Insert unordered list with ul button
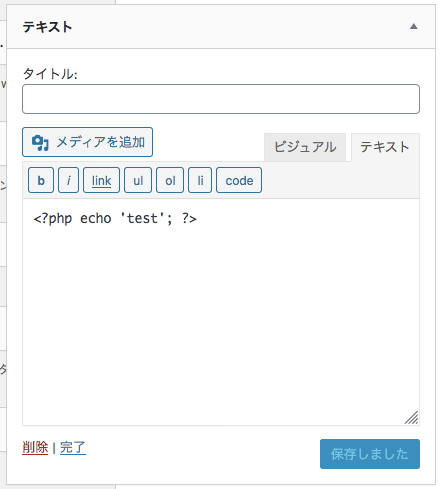 (x=138, y=180)
